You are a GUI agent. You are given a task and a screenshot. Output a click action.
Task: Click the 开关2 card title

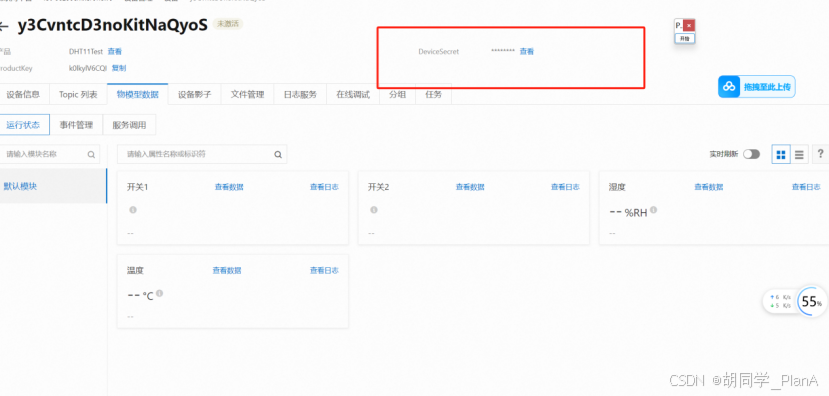coord(379,187)
